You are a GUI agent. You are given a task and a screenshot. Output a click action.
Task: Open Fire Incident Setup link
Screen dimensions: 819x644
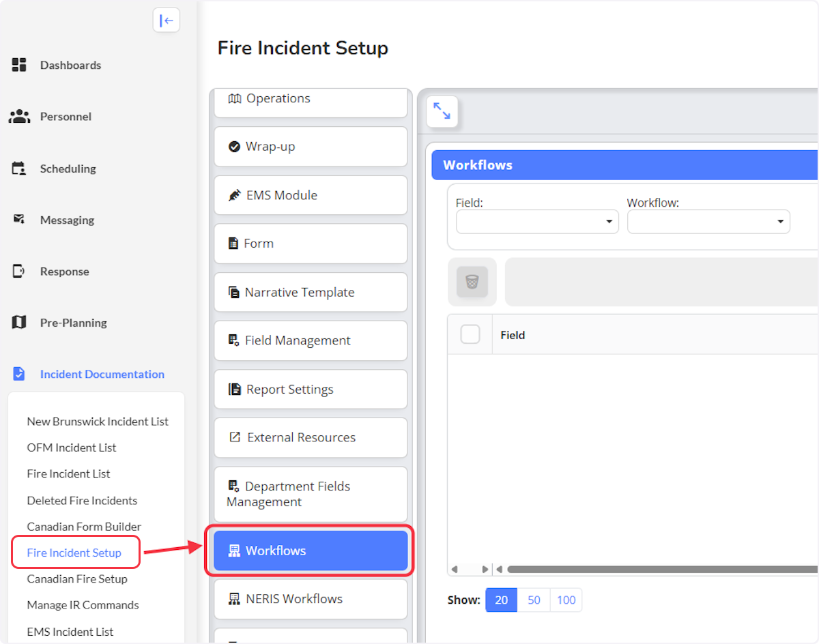click(x=74, y=553)
